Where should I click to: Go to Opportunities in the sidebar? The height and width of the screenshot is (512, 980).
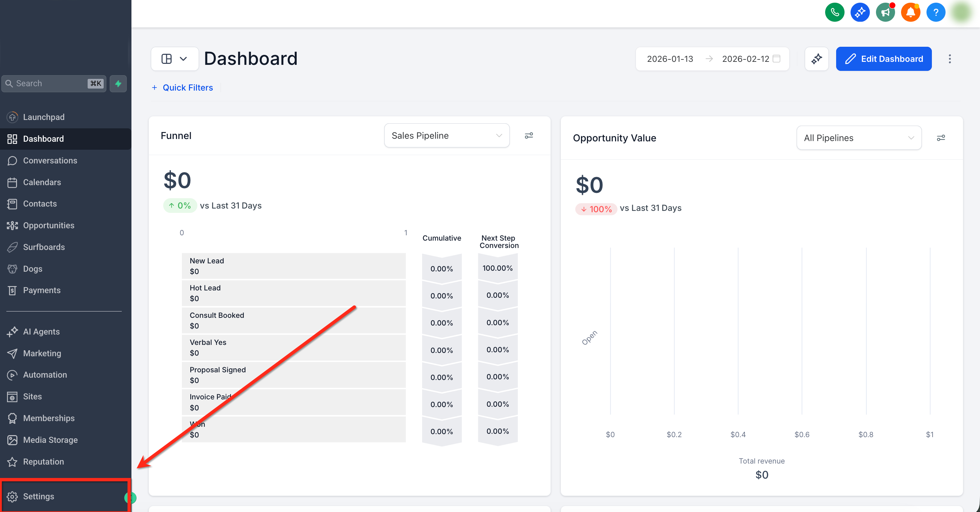coord(48,225)
